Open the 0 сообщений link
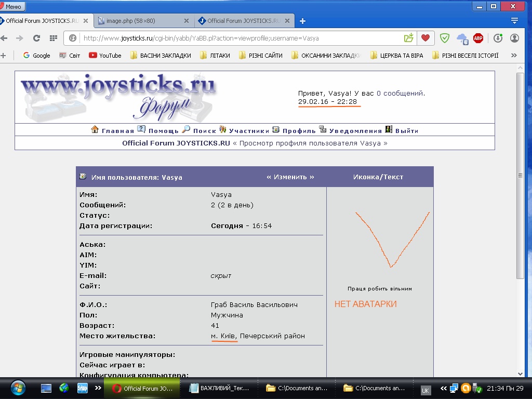Viewport: 532px width, 399px height. (400, 94)
